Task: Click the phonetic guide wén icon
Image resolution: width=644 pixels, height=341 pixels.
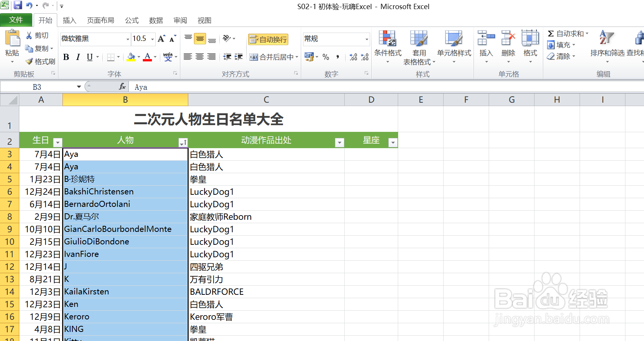Action: coord(168,57)
